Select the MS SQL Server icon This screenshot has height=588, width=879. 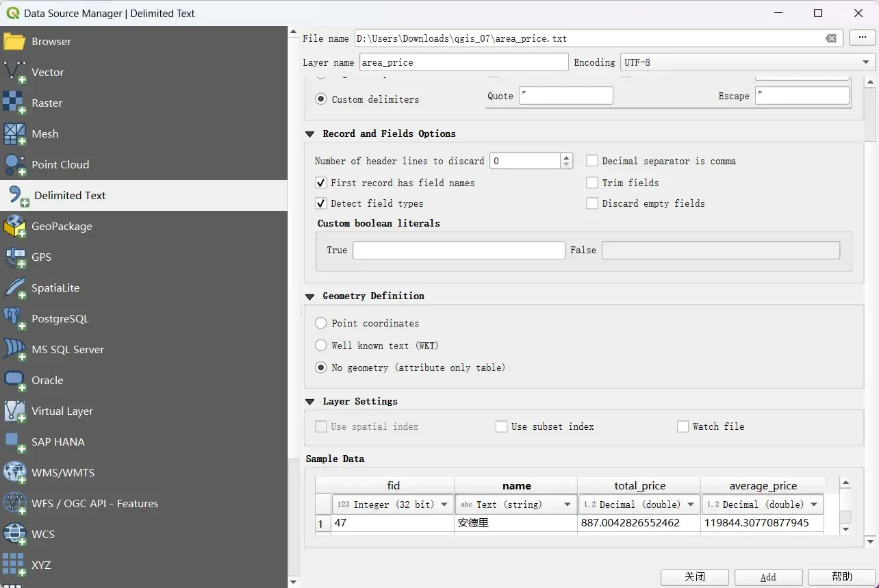(14, 349)
